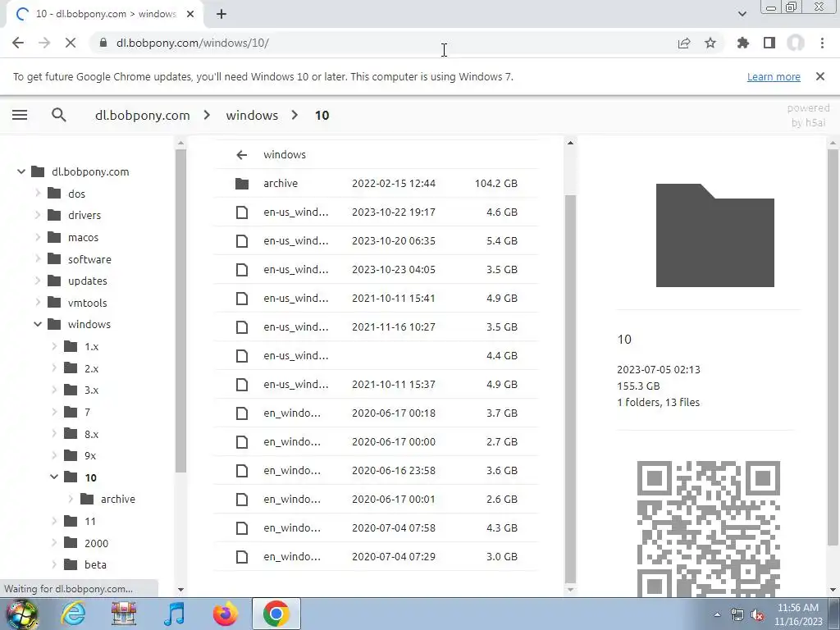Click the h5ai search magnifier icon
Image resolution: width=840 pixels, height=630 pixels.
pos(59,115)
